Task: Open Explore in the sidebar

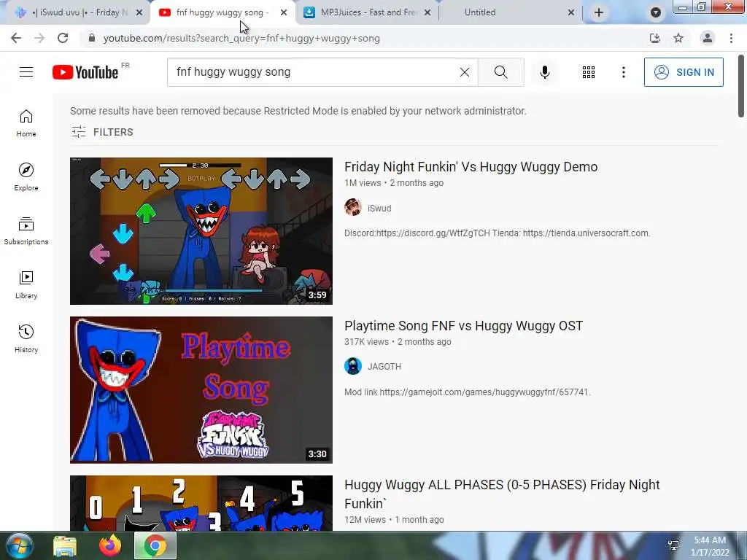Action: pyautogui.click(x=26, y=176)
